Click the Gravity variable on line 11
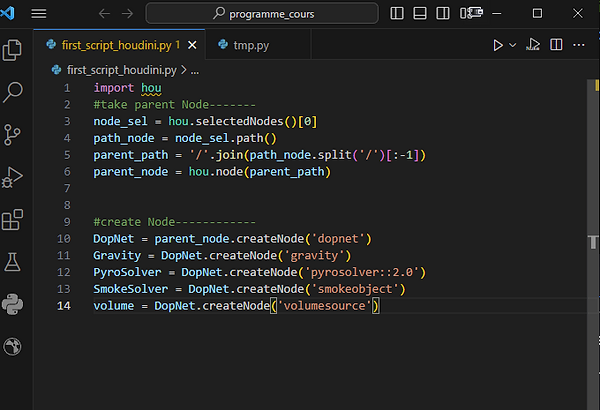The width and height of the screenshot is (600, 410). point(117,256)
